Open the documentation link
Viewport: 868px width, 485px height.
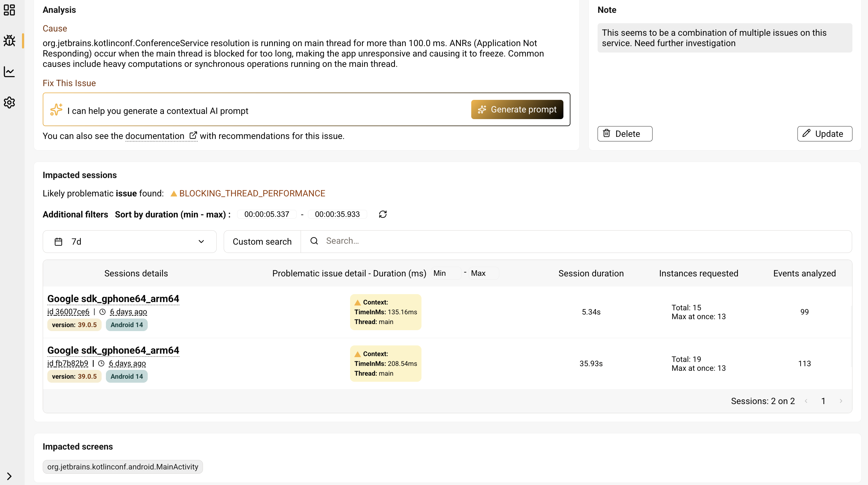point(155,136)
